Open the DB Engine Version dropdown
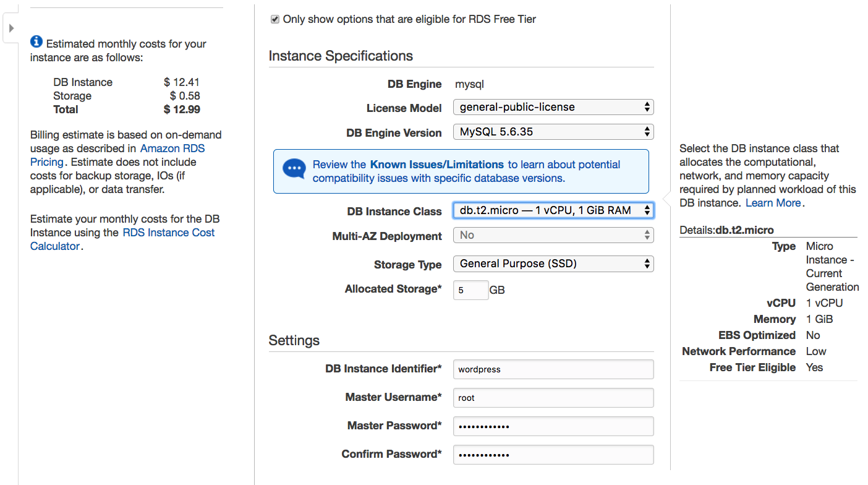868x485 pixels. pos(553,132)
